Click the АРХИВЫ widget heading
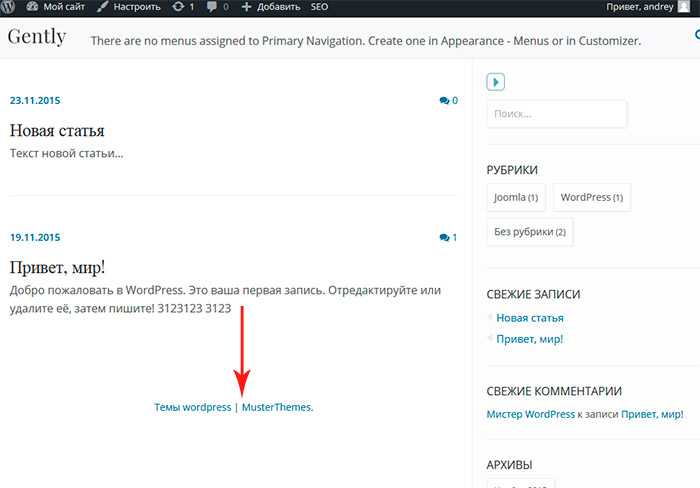Image resolution: width=700 pixels, height=488 pixels. pos(509,465)
